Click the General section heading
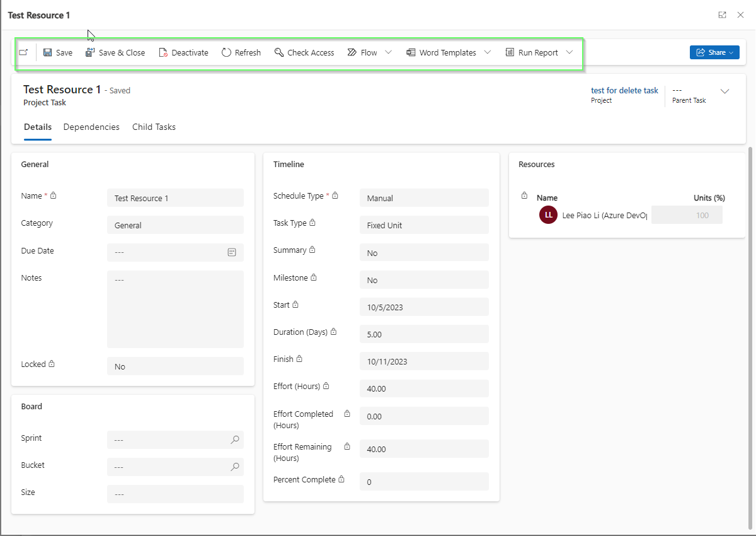756x536 pixels. pyautogui.click(x=35, y=165)
